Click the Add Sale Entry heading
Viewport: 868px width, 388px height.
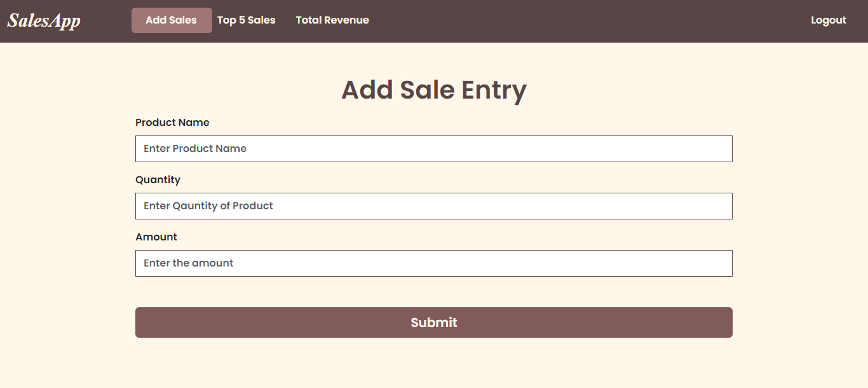[x=434, y=90]
